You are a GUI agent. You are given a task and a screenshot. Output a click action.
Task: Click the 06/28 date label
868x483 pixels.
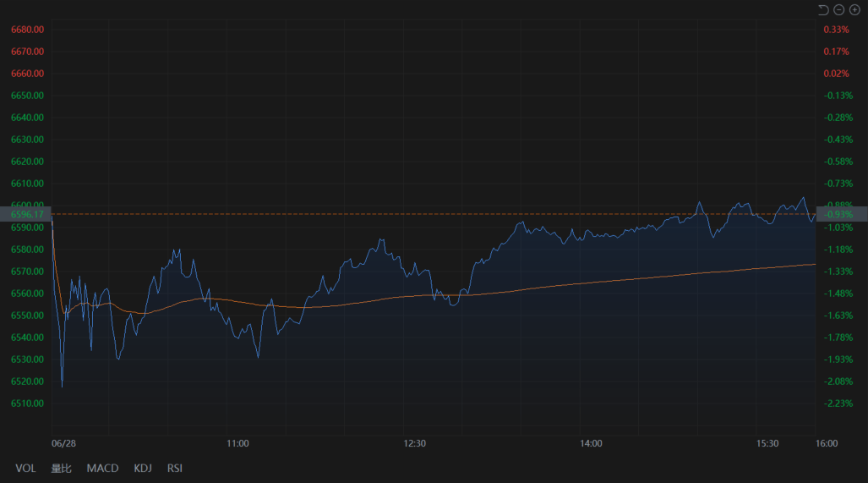(63, 444)
